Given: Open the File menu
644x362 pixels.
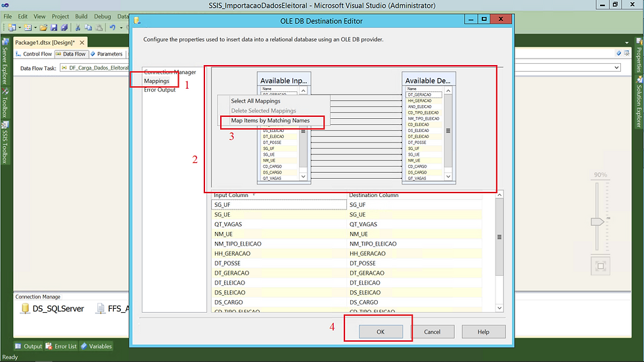Looking at the screenshot, I should pyautogui.click(x=8, y=16).
